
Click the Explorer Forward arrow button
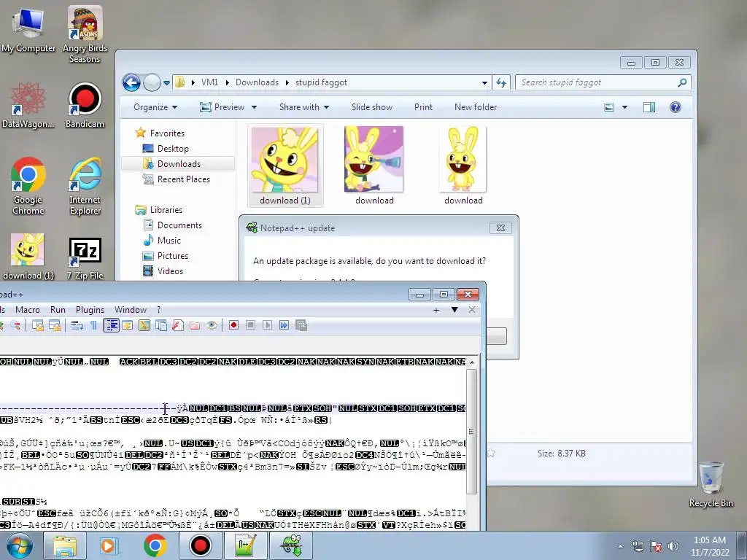pos(152,83)
